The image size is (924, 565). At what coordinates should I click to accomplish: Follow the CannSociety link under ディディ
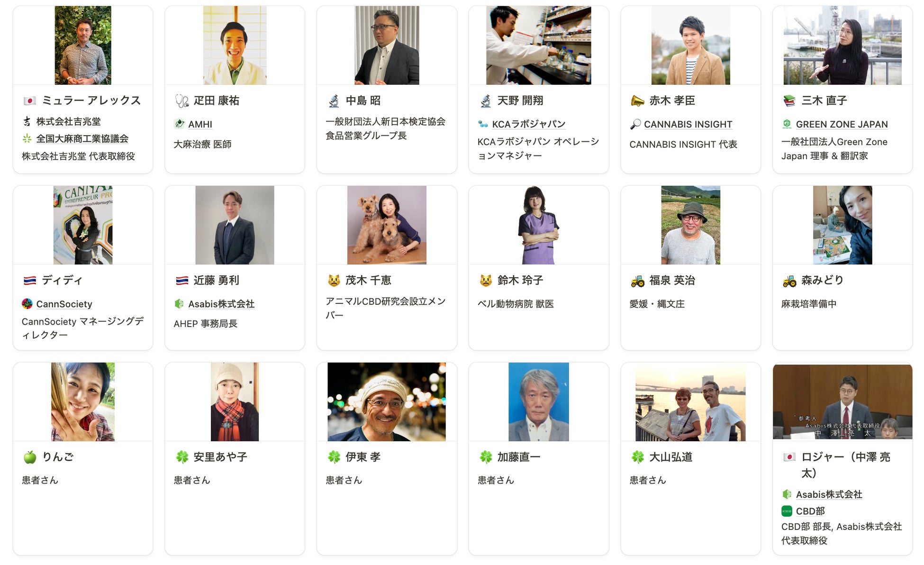(x=64, y=304)
